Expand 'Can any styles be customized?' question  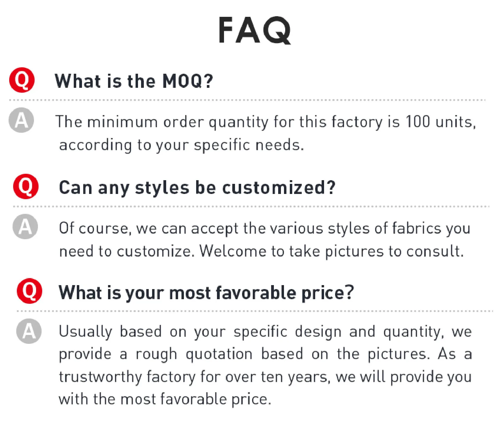197,188
